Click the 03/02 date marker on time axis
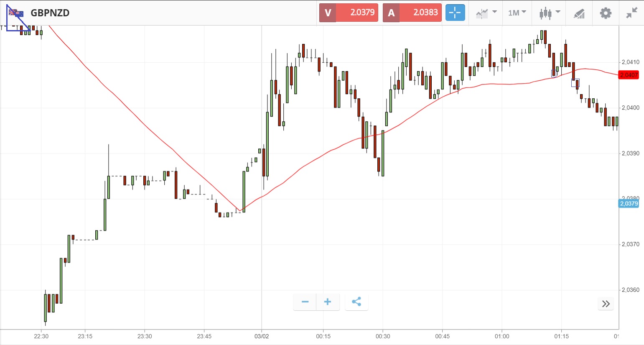This screenshot has height=345, width=644. [x=262, y=336]
